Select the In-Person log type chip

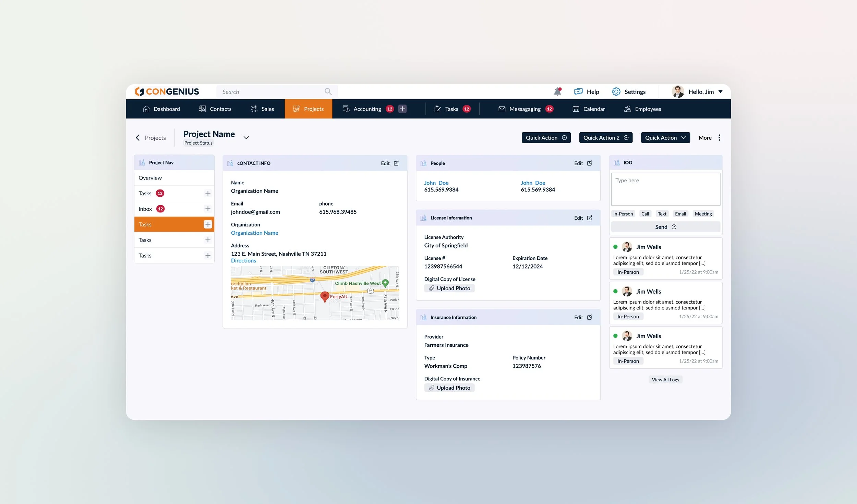click(623, 214)
